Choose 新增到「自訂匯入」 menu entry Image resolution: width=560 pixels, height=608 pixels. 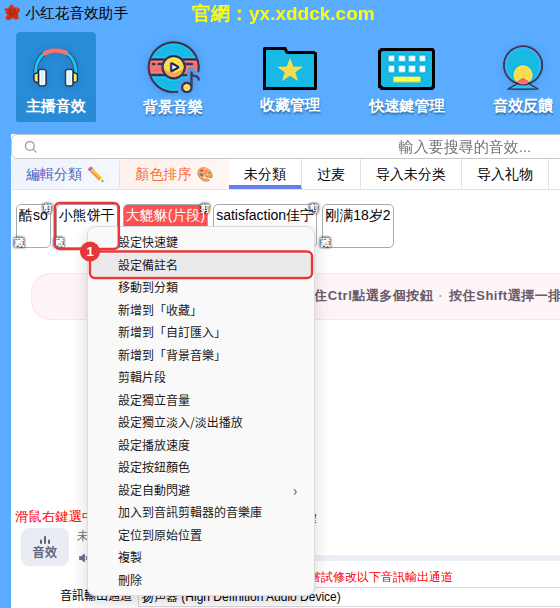201,333
